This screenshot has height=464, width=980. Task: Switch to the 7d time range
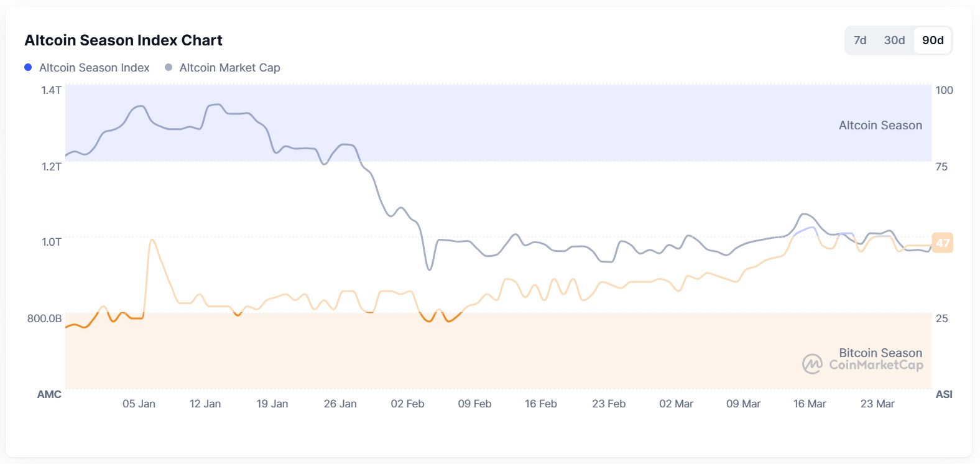tap(860, 40)
